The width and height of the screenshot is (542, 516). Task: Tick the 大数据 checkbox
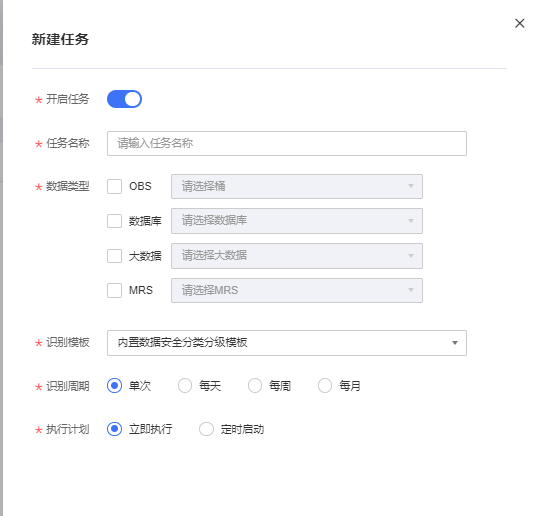(x=114, y=256)
